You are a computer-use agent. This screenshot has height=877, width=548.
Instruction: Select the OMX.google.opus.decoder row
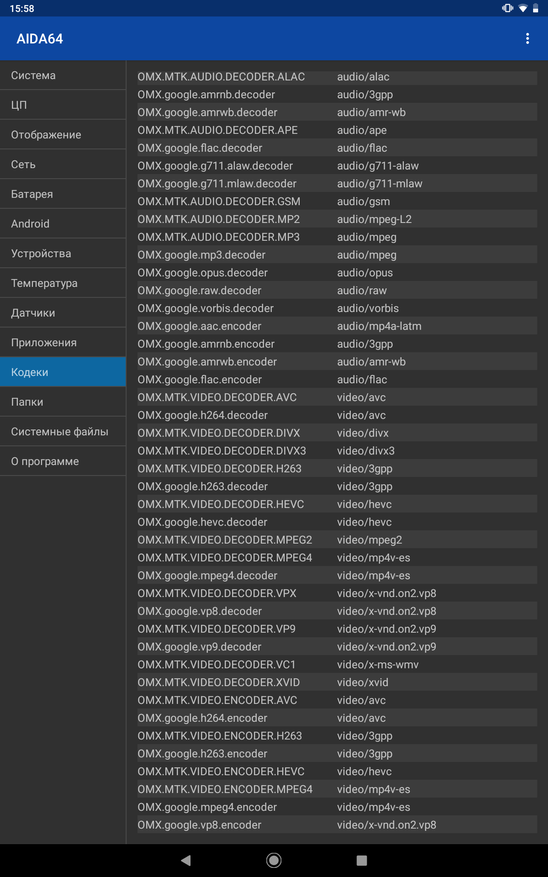[x=337, y=272]
